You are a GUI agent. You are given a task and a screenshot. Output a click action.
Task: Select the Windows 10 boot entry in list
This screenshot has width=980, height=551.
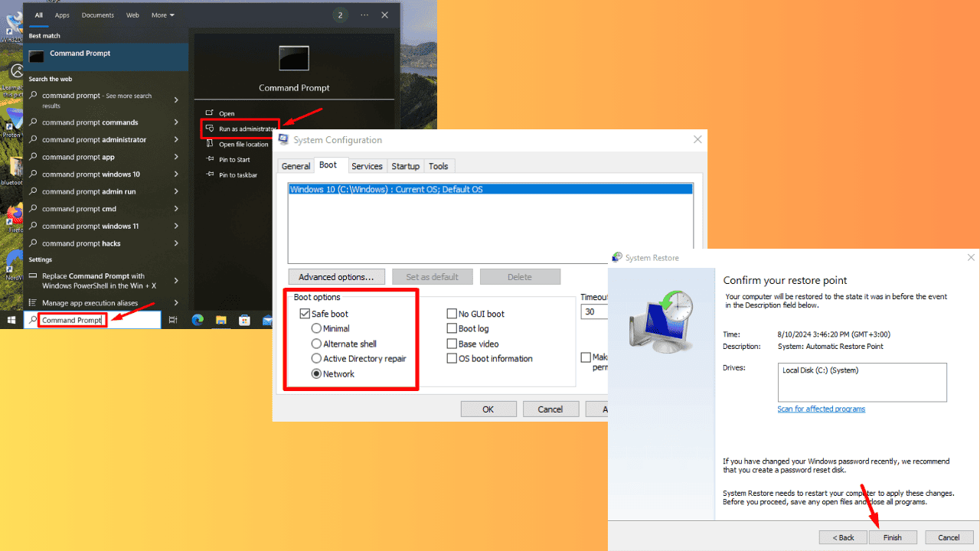point(490,189)
